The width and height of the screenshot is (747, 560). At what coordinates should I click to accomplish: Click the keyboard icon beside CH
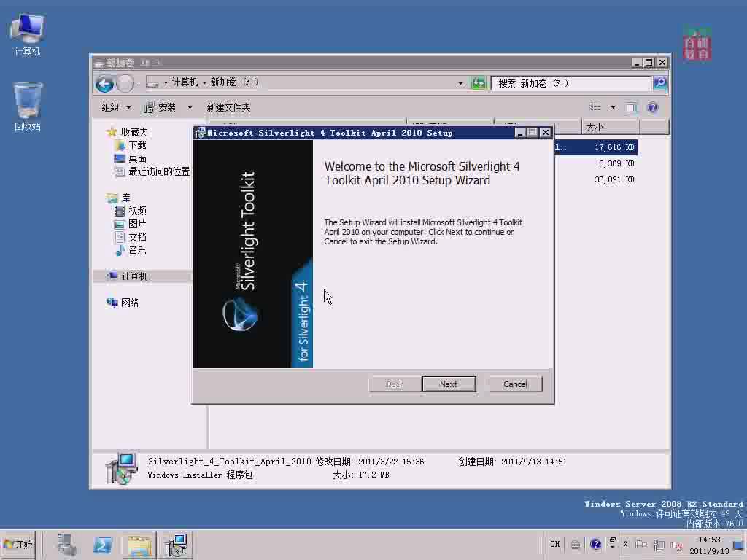click(575, 544)
